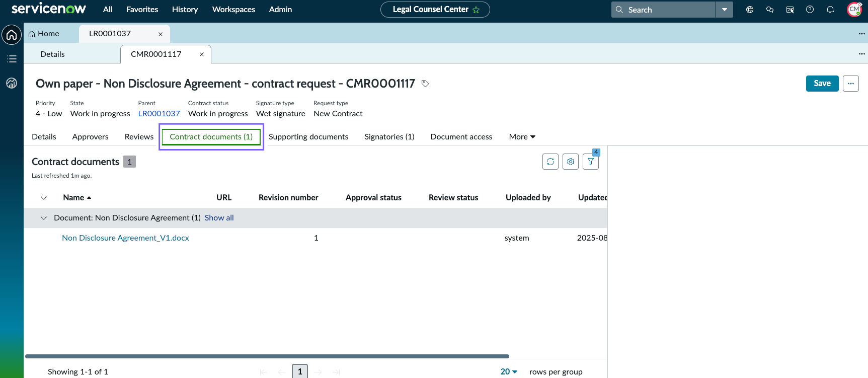
Task: Open the Favorites menu
Action: click(x=142, y=10)
